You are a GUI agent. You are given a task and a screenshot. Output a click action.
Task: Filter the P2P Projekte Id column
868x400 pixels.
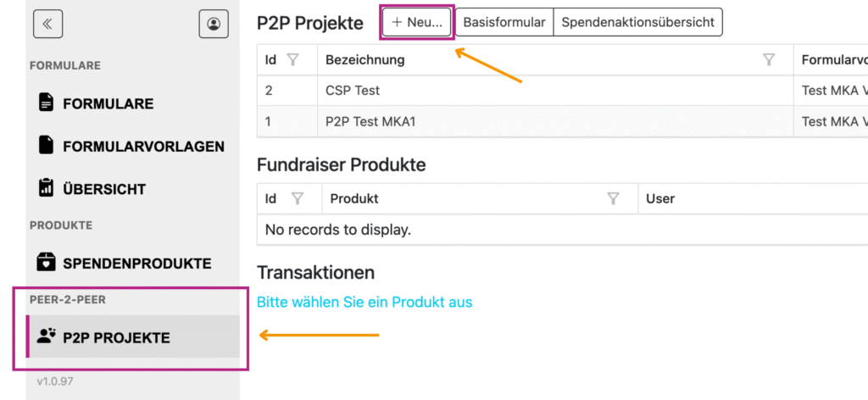pos(293,60)
